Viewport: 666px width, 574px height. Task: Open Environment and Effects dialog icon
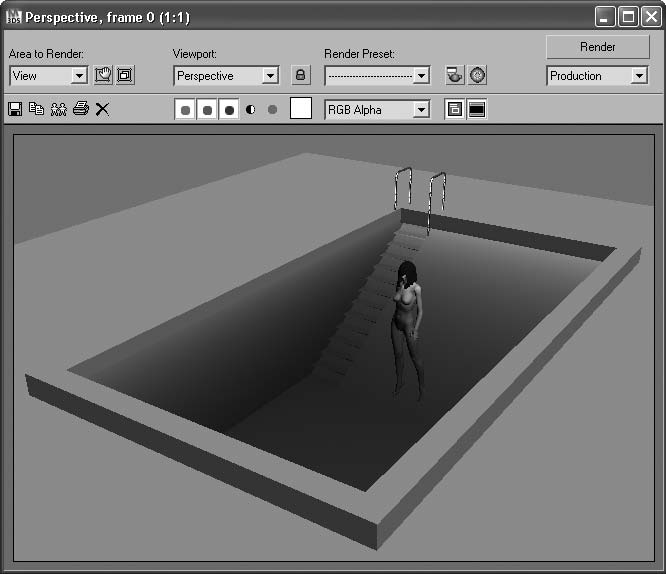[478, 75]
